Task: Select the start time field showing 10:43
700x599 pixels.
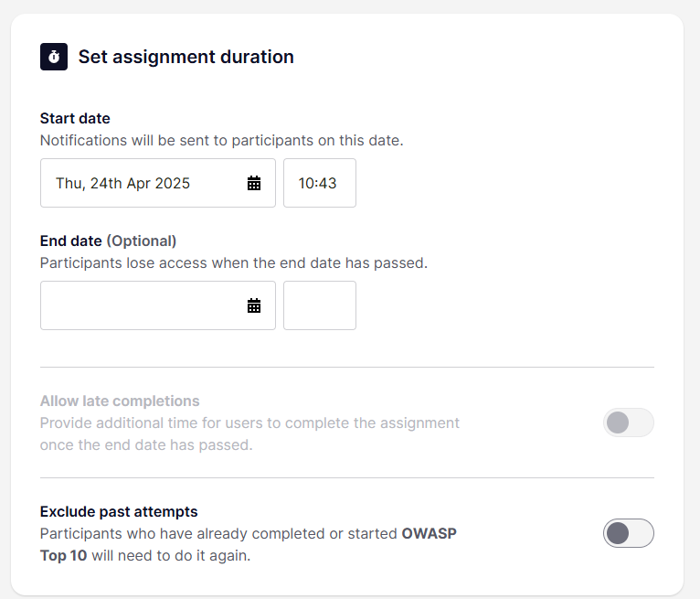Action: [319, 183]
